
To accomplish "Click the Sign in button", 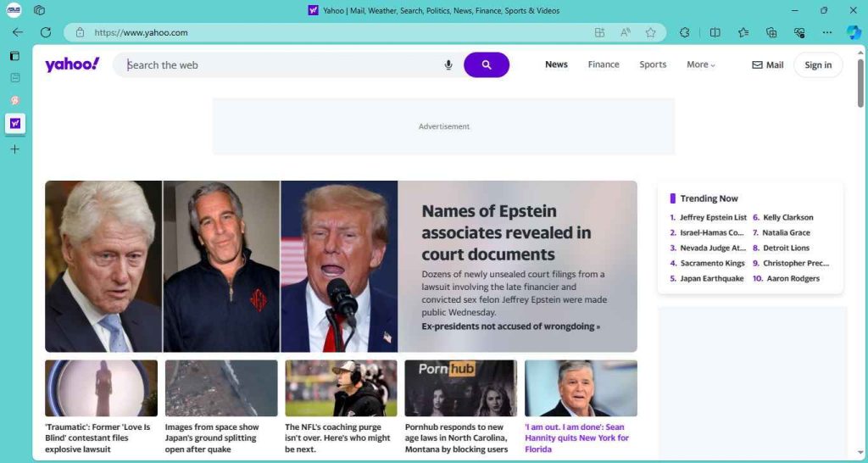I will [x=817, y=65].
